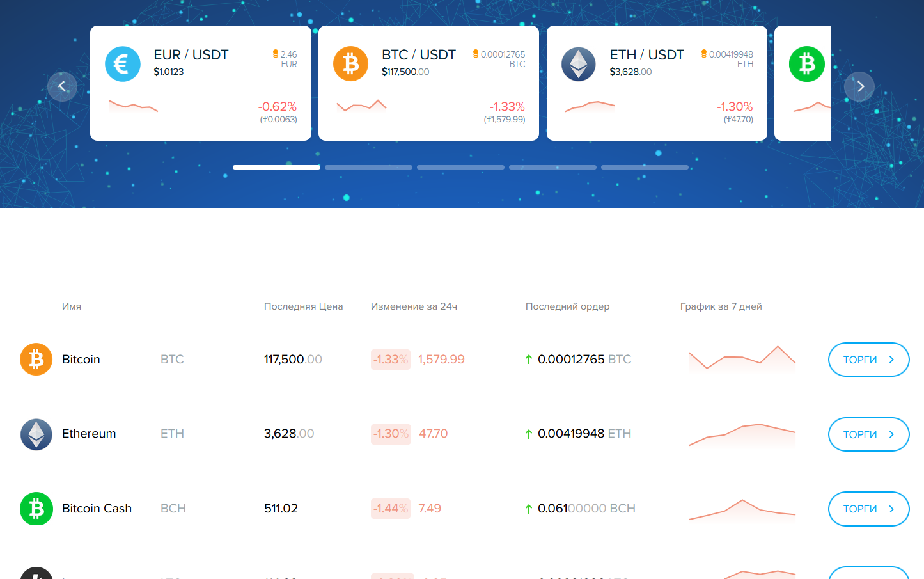Screen dimensions: 924x579
Task: Click $1.0123 price on EUR card
Action: coord(169,72)
